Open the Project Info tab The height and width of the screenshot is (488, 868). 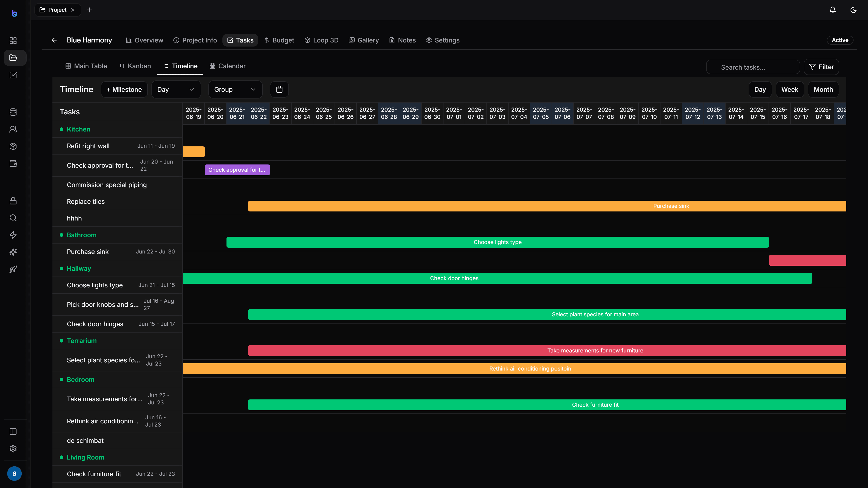point(195,40)
